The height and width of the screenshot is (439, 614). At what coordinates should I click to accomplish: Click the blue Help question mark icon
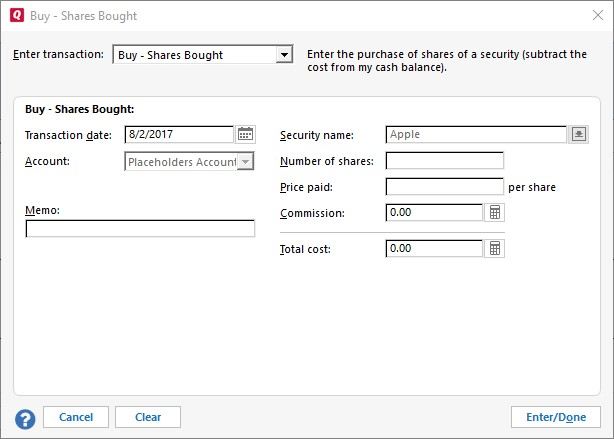(x=25, y=417)
